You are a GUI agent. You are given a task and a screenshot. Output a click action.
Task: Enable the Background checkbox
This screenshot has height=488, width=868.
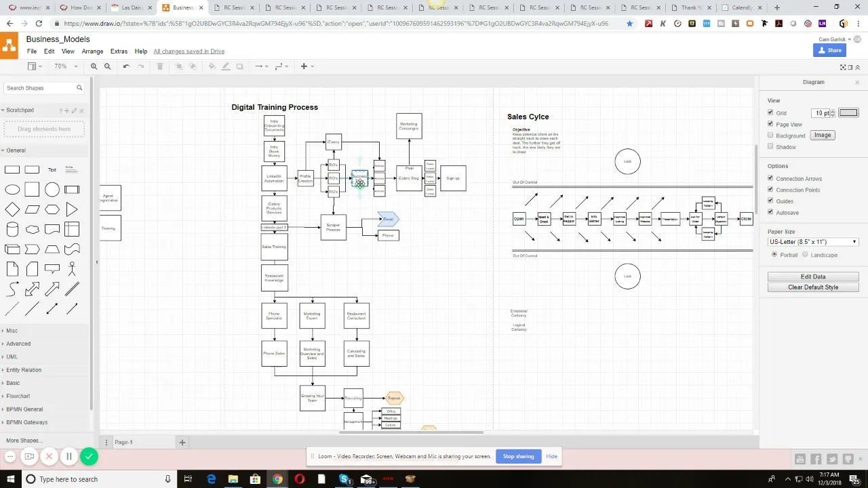[770, 135]
